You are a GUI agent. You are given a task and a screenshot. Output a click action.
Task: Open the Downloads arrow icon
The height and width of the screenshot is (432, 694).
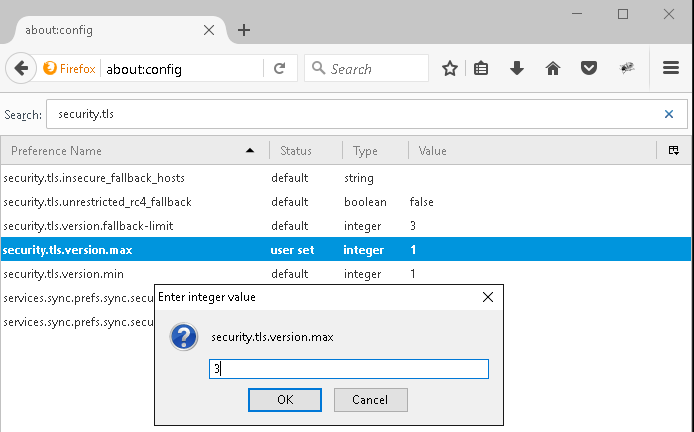coord(517,68)
